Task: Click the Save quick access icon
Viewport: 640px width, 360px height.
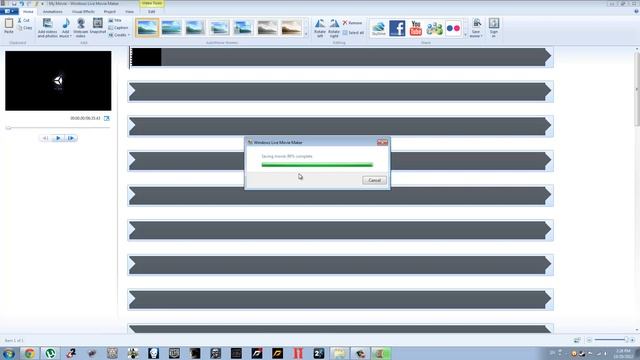Action: coord(14,3)
